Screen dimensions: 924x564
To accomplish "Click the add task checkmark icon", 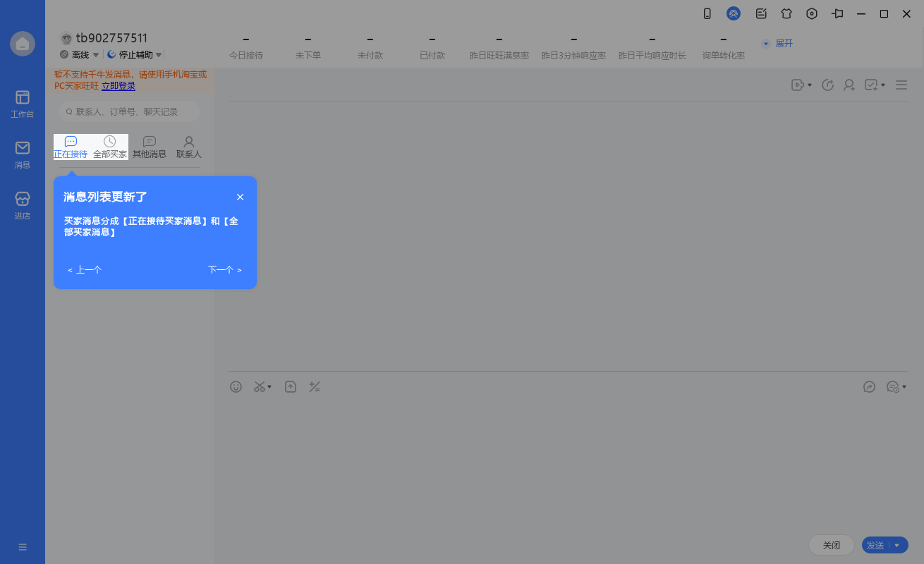I will 871,85.
